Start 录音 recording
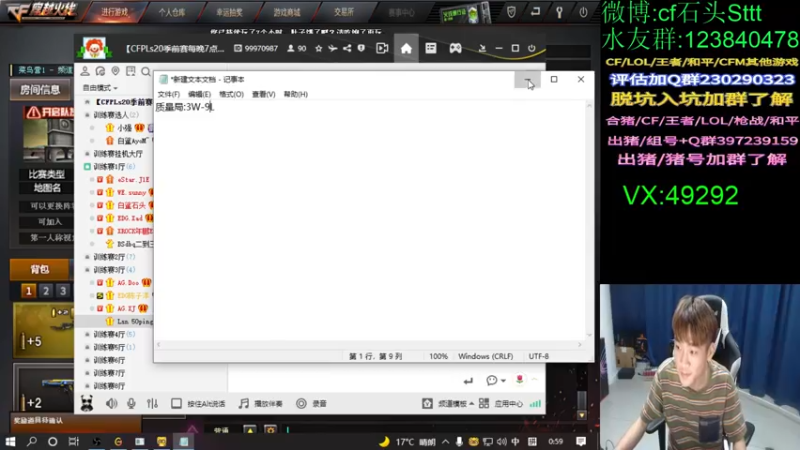The image size is (800, 450). point(311,404)
